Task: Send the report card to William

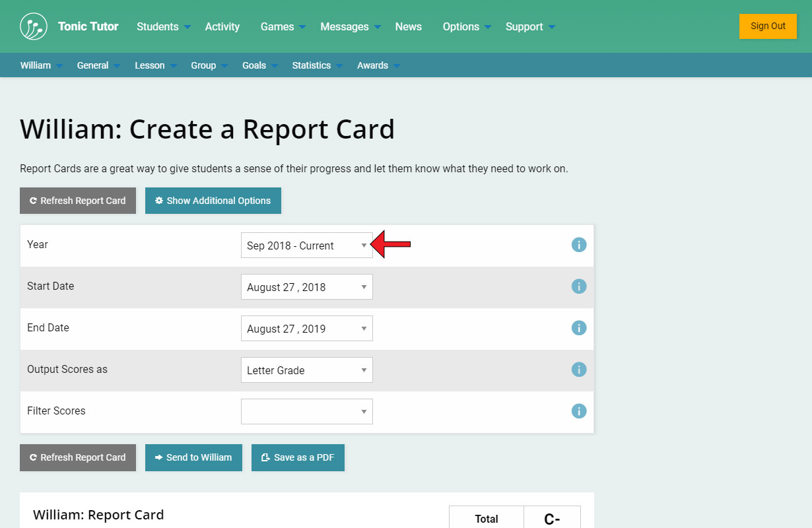Action: (x=193, y=457)
